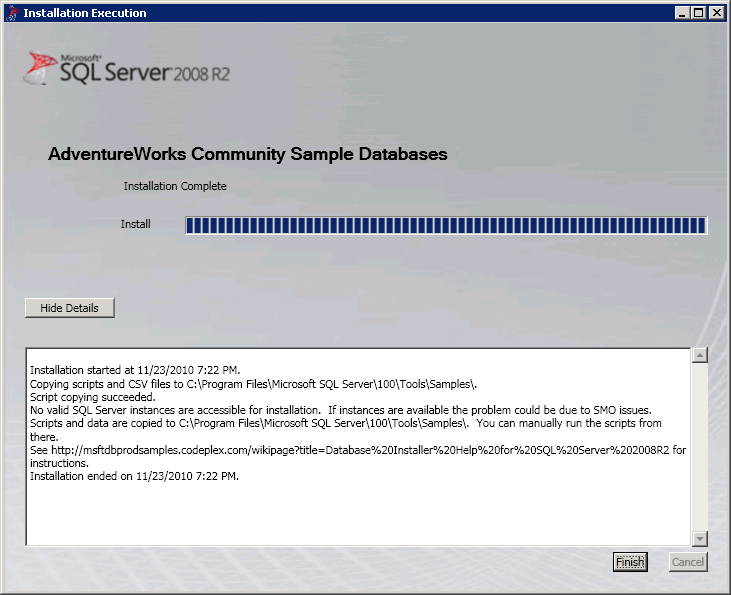
Task: Close the Installation Execution window
Action: 716,13
